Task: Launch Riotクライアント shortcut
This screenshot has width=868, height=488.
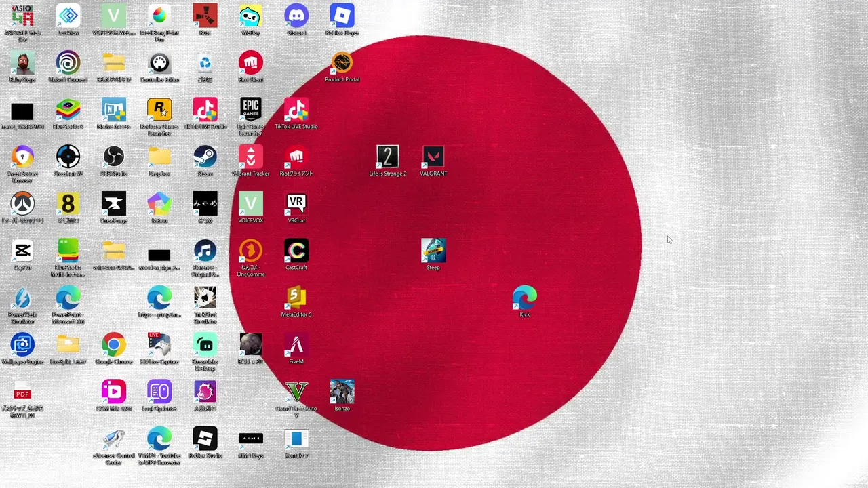Action: coord(296,157)
